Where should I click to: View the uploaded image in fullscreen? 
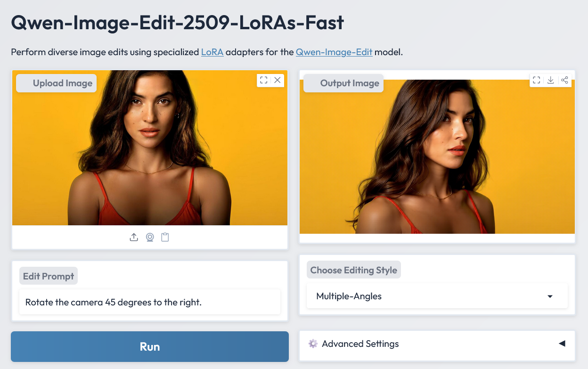pos(264,80)
